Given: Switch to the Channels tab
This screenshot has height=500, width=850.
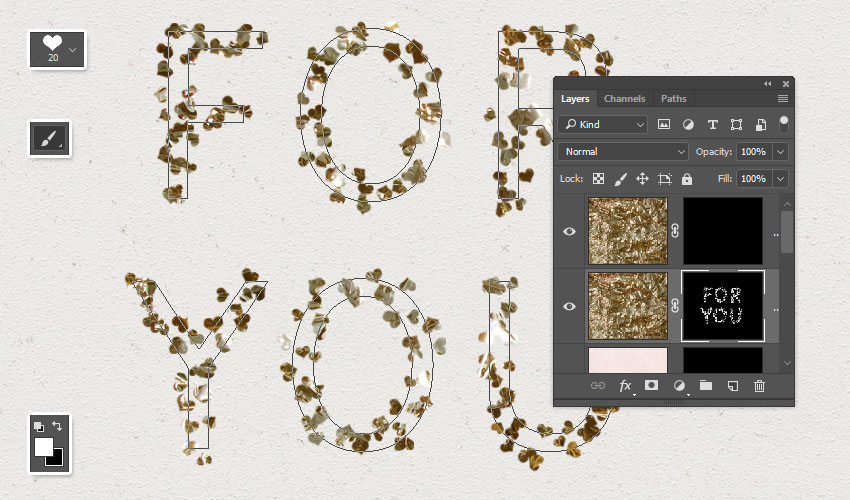Looking at the screenshot, I should (624, 99).
